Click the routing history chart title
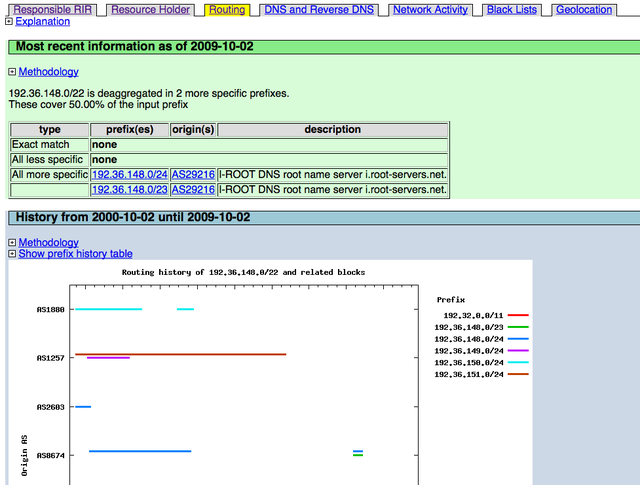 point(243,272)
